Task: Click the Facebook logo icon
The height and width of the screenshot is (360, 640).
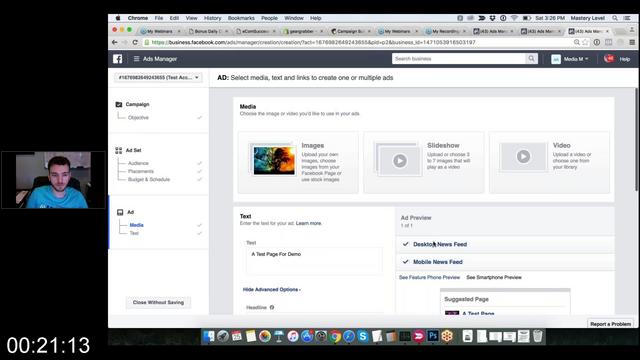Action: tap(118, 59)
